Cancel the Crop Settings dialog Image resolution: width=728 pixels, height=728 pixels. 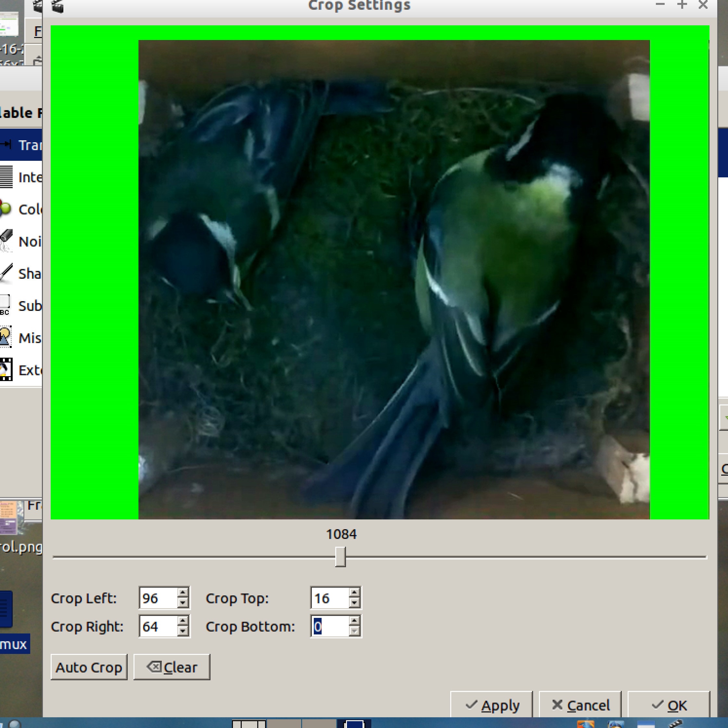click(x=580, y=705)
